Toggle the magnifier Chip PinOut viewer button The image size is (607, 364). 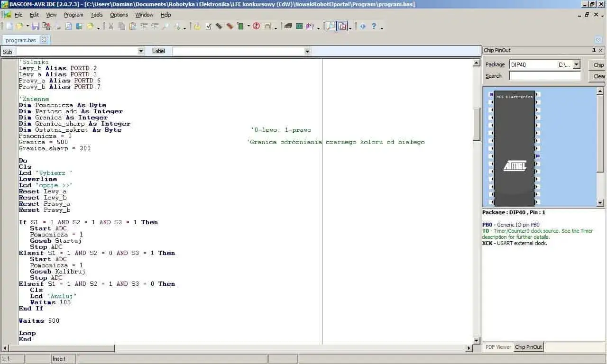click(331, 27)
